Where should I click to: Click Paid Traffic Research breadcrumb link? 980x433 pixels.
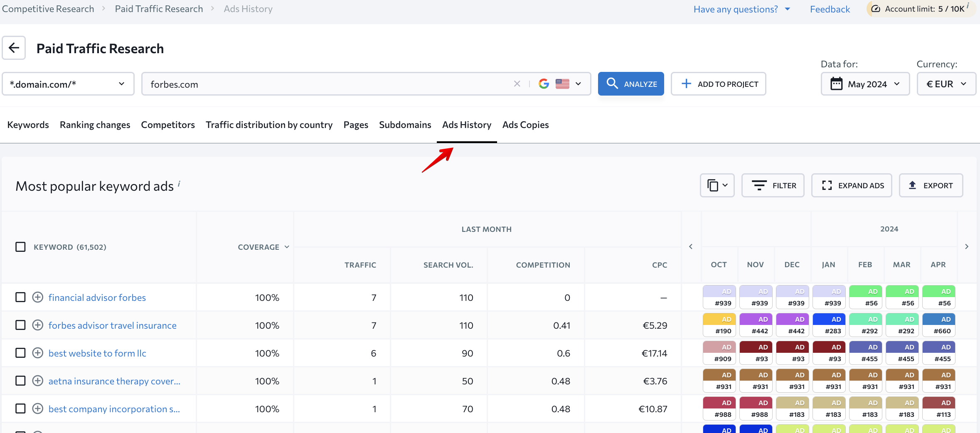[x=159, y=9]
